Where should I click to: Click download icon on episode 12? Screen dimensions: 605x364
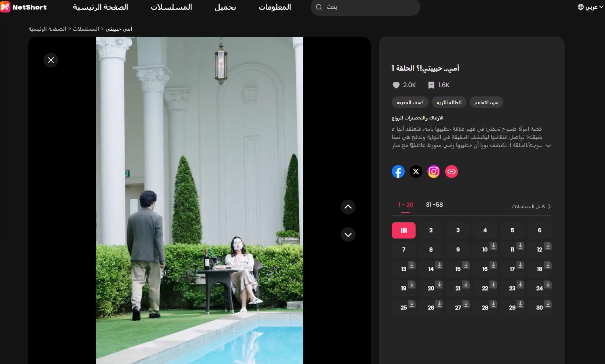[x=548, y=246]
